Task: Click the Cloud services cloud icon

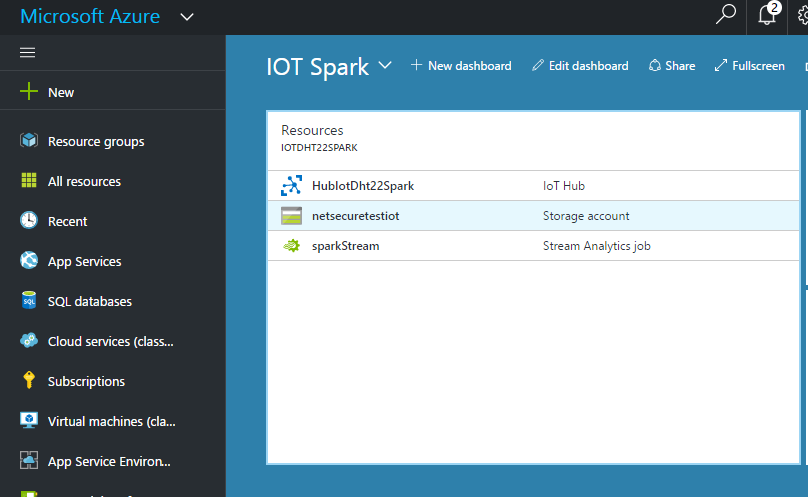Action: coord(29,340)
